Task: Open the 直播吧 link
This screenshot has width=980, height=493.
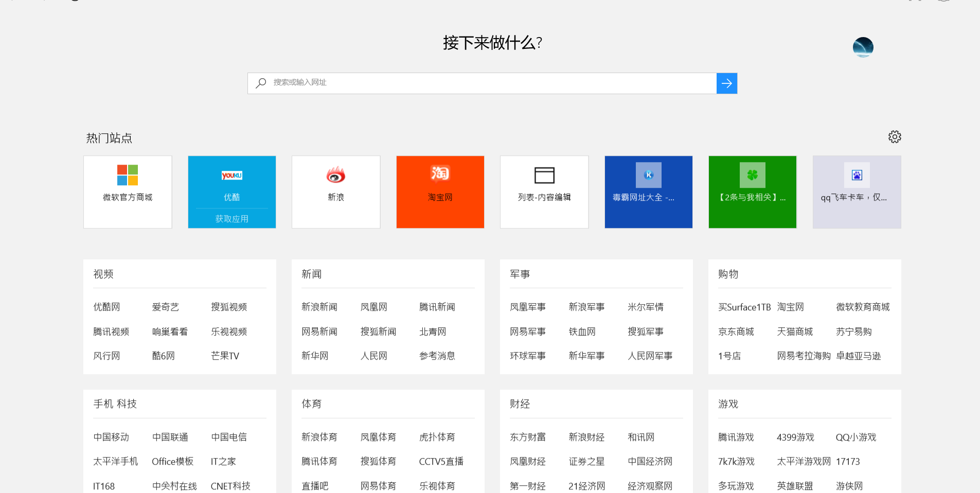Action: (315, 486)
